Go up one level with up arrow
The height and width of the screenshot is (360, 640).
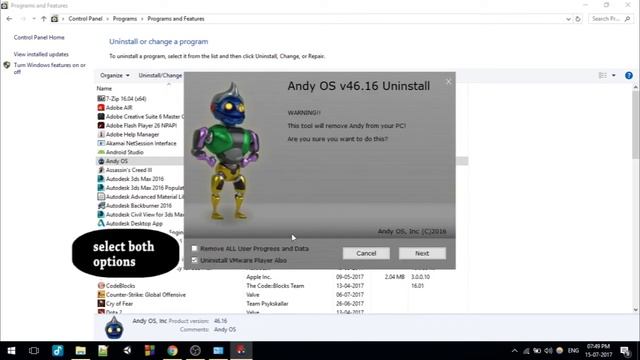[44, 19]
